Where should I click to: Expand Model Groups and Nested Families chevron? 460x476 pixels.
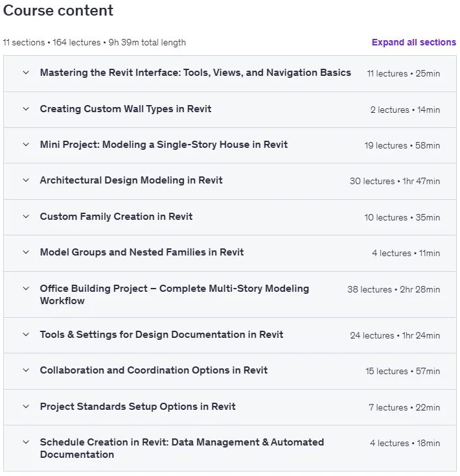coord(26,252)
